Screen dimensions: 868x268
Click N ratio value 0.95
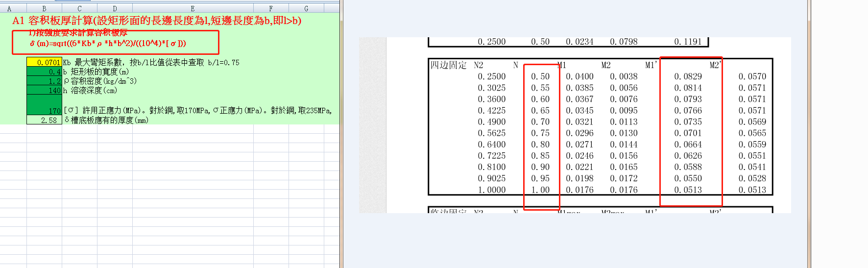pos(540,178)
